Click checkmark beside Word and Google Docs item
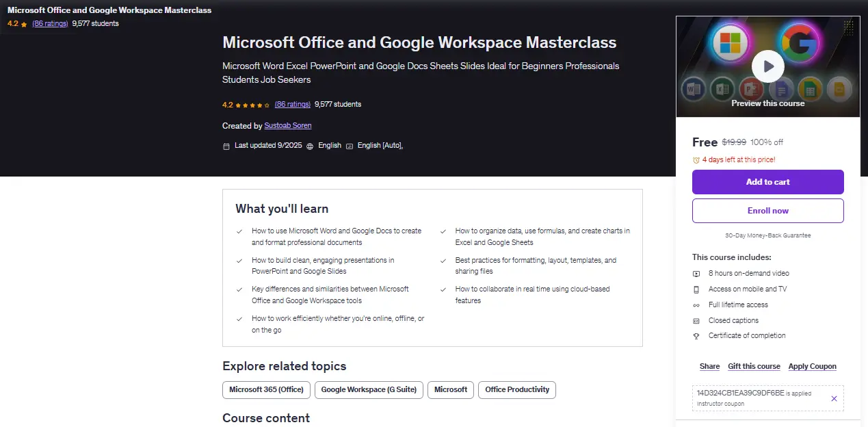This screenshot has height=427, width=868. point(239,231)
